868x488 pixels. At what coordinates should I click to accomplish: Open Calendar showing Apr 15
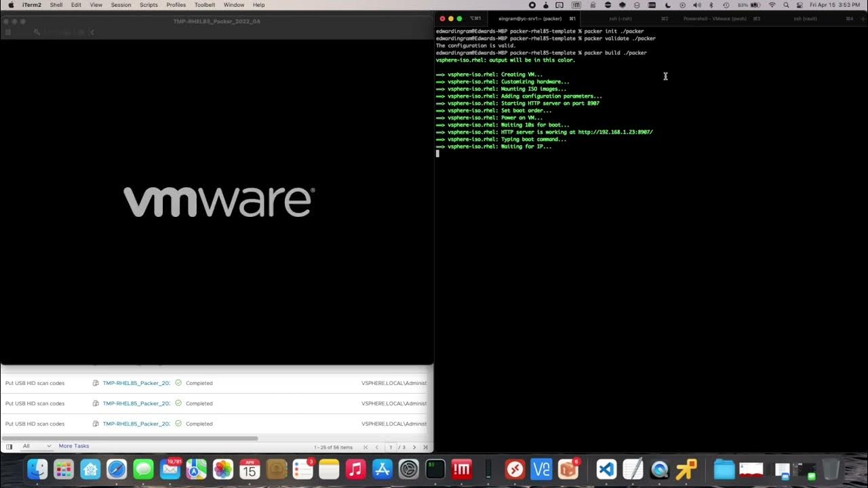coord(250,469)
